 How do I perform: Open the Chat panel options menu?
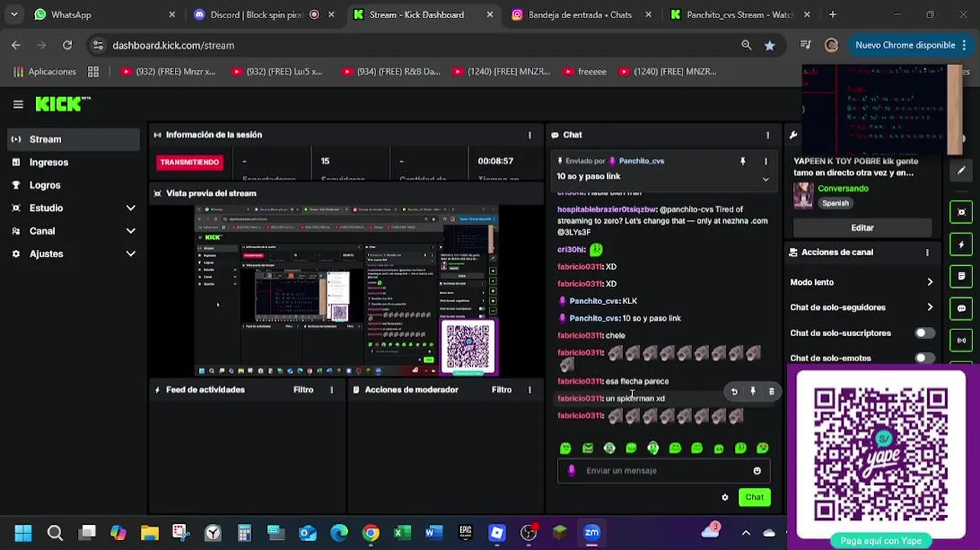768,135
